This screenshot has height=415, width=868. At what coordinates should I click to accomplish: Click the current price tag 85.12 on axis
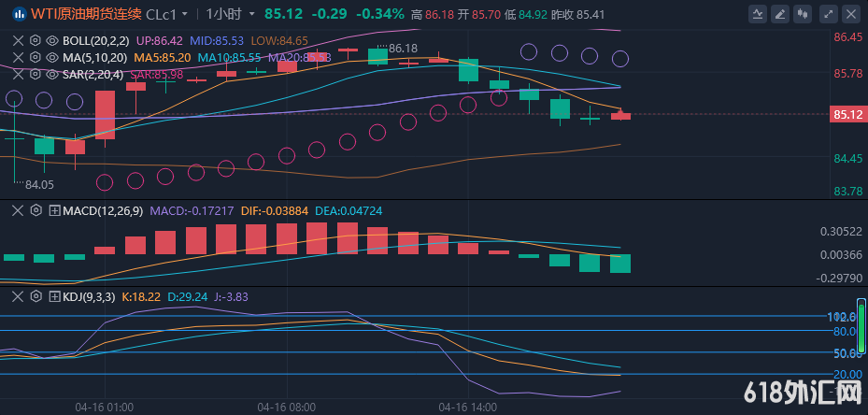coord(847,114)
